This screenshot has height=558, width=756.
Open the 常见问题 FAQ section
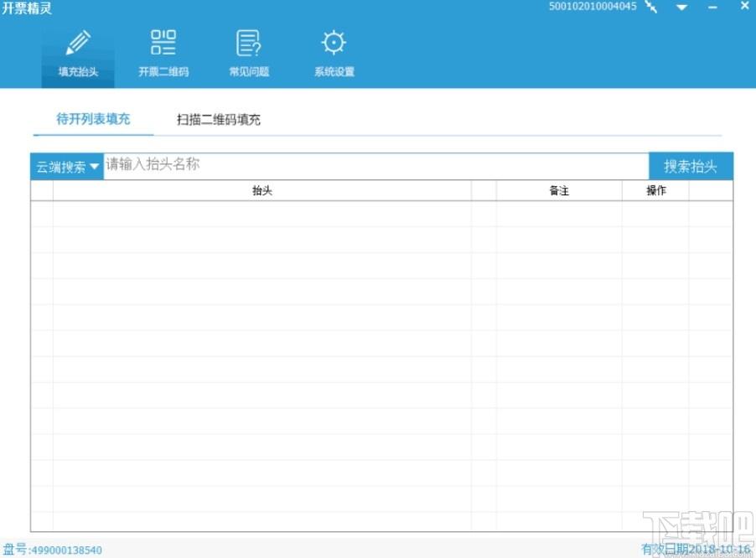pos(249,54)
